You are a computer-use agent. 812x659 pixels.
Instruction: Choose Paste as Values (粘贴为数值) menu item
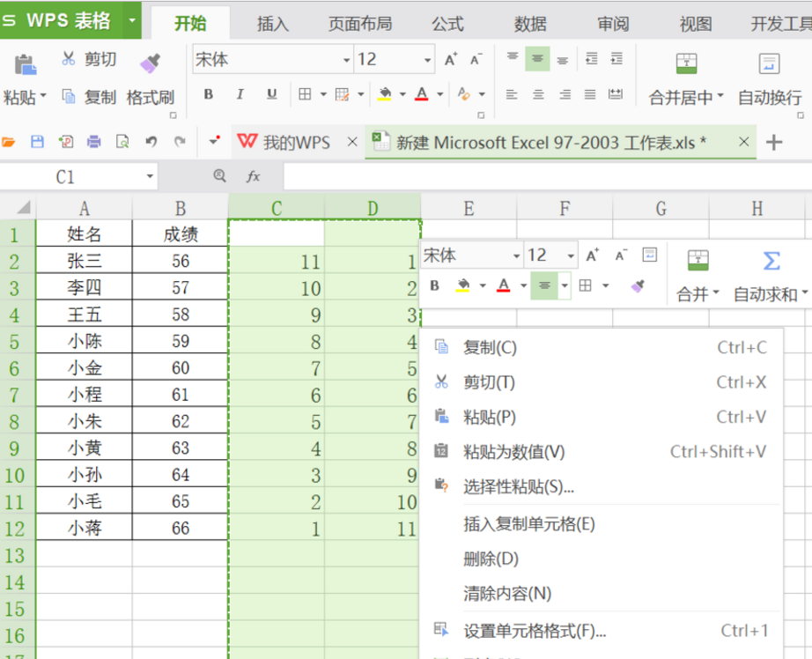601,452
